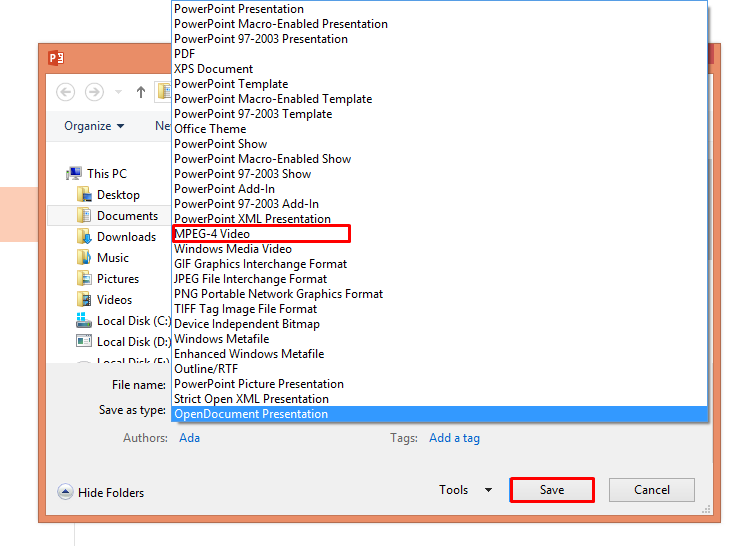
Task: Collapse folders with Hide Folders arrow icon
Action: coord(65,492)
